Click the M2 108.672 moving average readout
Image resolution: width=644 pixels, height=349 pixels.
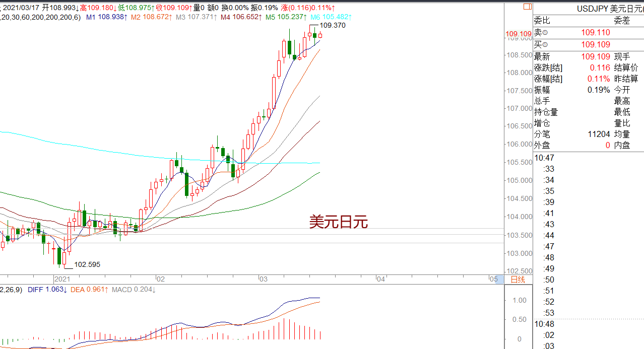(x=152, y=17)
